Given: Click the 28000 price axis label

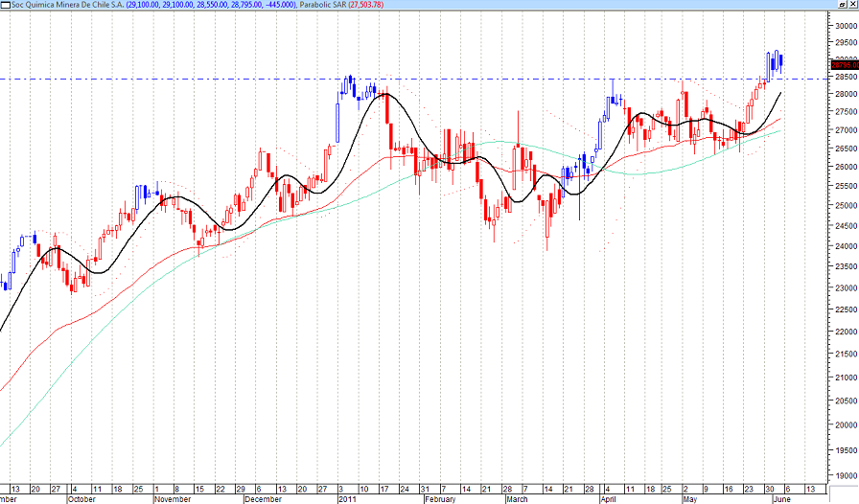Looking at the screenshot, I should (x=847, y=94).
